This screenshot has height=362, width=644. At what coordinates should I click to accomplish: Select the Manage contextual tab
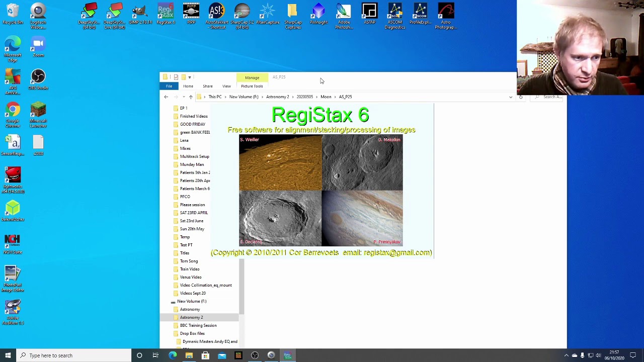(x=252, y=78)
